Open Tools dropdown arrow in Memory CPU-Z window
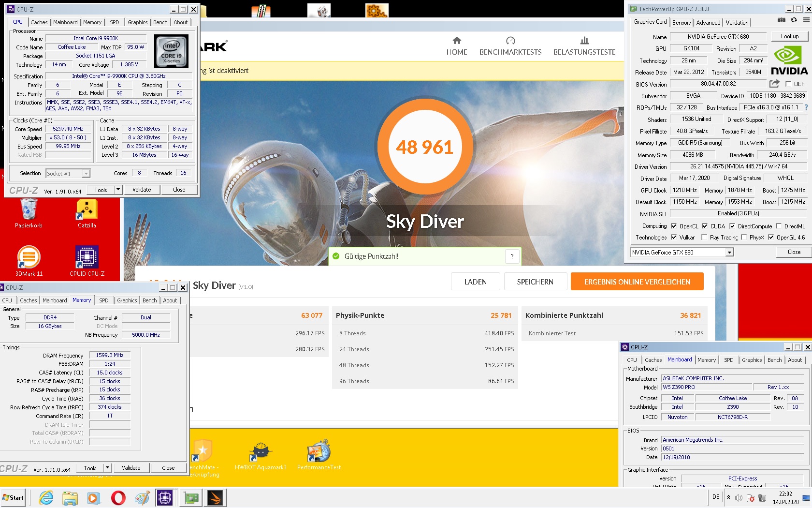 tap(108, 468)
